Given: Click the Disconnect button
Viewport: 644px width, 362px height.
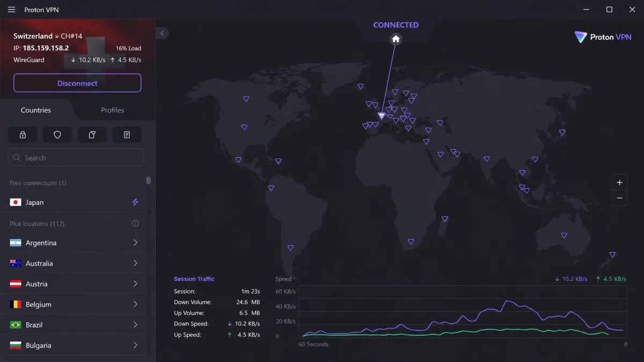Looking at the screenshot, I should (x=77, y=83).
